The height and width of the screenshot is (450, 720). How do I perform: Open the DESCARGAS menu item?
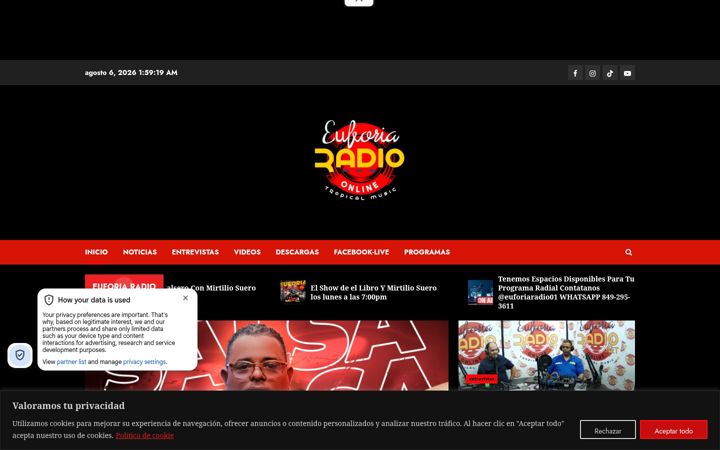coord(297,252)
